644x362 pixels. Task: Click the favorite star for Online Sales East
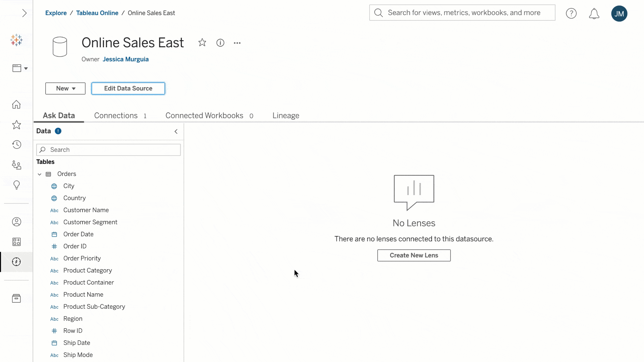click(202, 43)
